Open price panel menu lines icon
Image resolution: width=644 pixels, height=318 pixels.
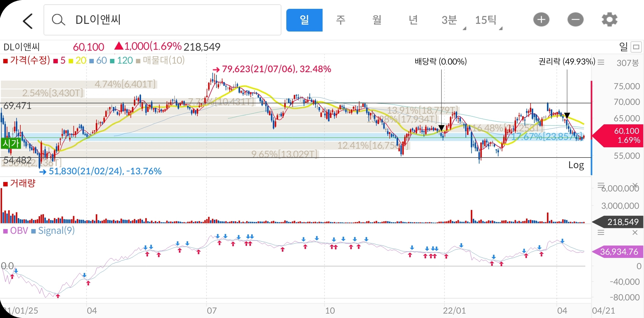[x=601, y=62]
